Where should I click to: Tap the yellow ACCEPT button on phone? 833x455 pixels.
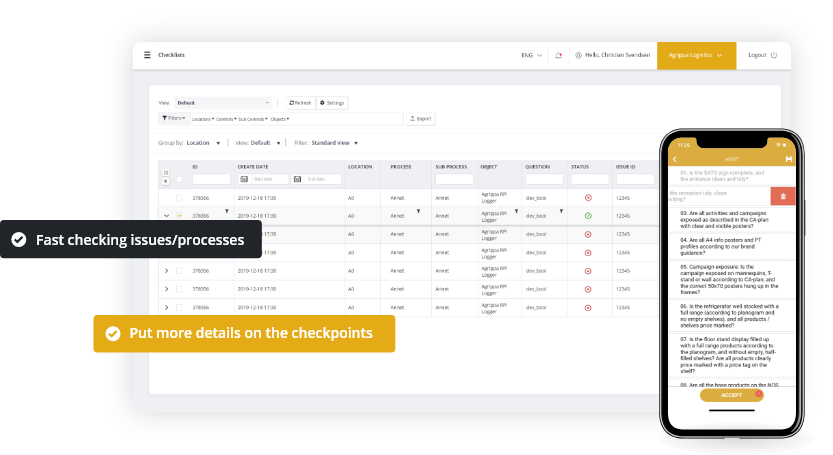(731, 395)
